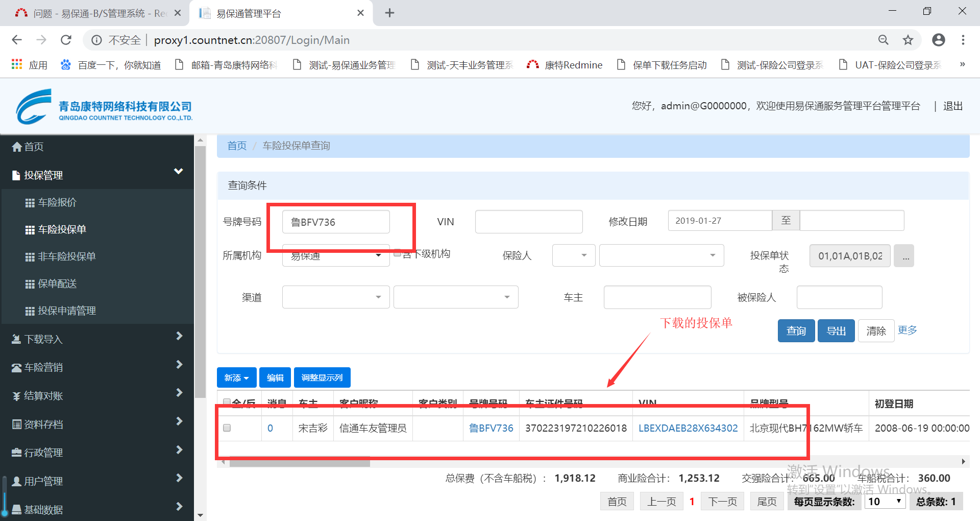The width and height of the screenshot is (980, 521).
Task: Open the apps grid icon in bookmarks bar
Action: click(17, 65)
